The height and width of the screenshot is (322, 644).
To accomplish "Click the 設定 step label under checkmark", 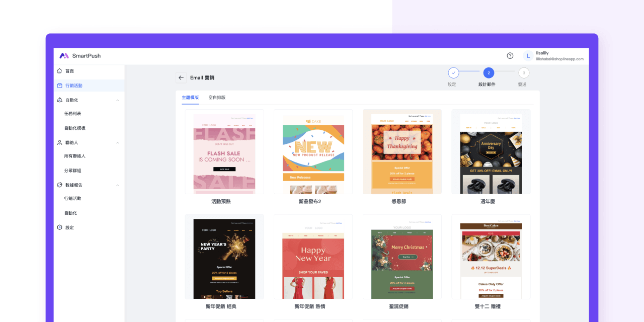I will click(452, 85).
